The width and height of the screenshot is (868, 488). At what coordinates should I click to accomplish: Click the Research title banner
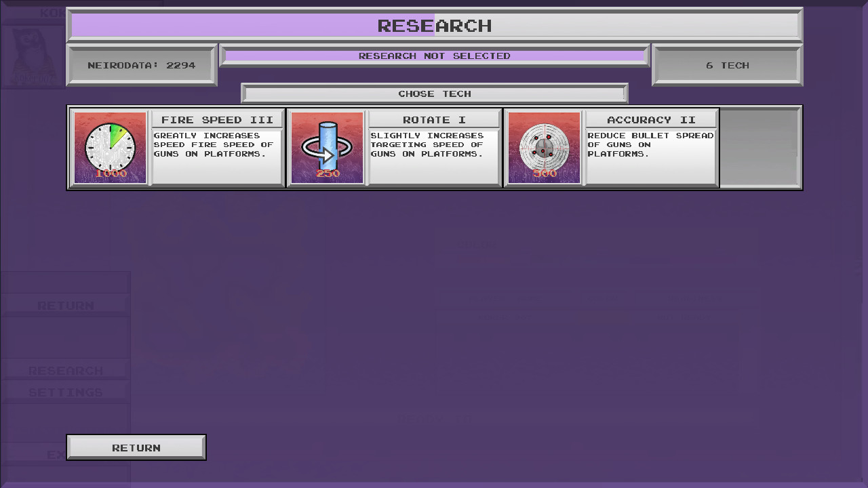[x=434, y=26]
